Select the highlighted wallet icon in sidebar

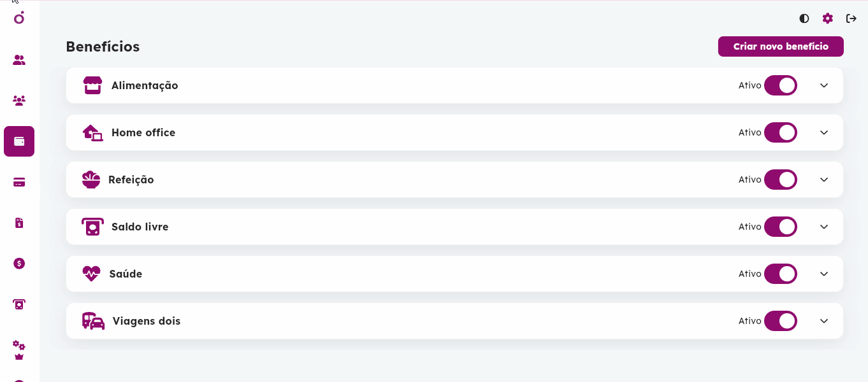tap(19, 141)
